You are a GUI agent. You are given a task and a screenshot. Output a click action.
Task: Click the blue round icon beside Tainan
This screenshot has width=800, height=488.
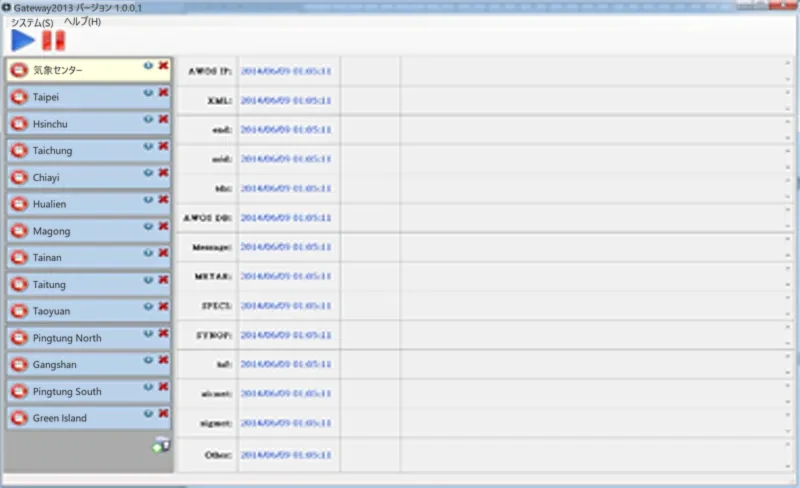point(148,253)
